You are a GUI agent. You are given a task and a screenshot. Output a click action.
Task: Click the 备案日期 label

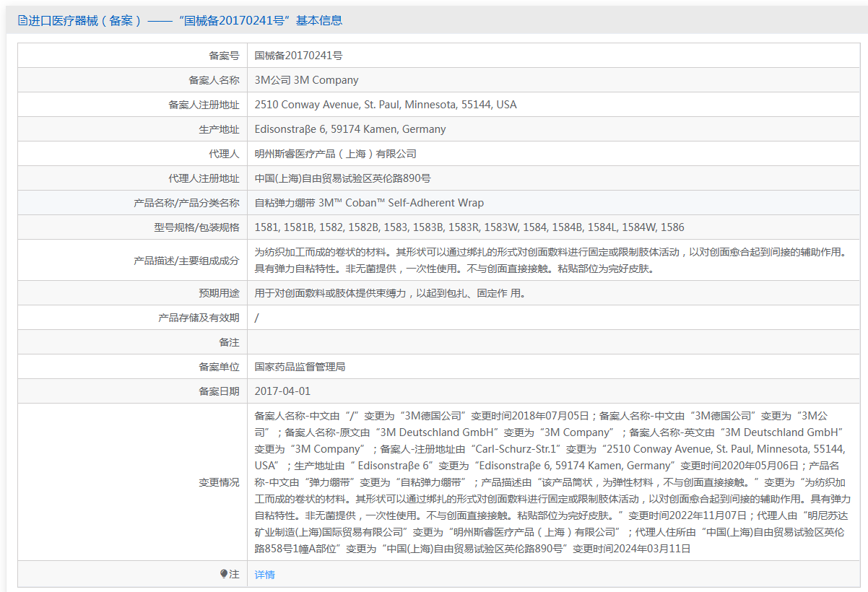(x=219, y=391)
